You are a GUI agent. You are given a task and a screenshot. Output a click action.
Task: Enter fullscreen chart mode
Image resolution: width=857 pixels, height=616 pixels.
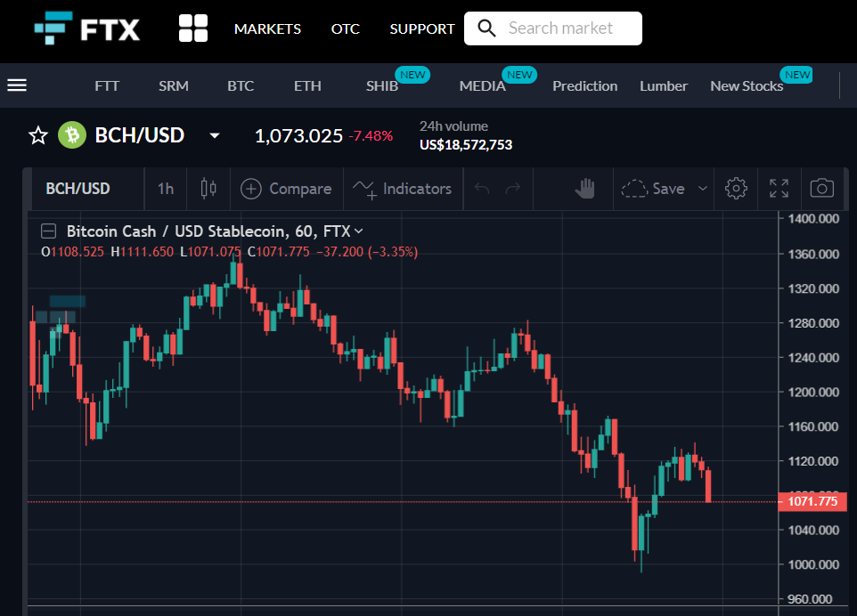point(779,189)
